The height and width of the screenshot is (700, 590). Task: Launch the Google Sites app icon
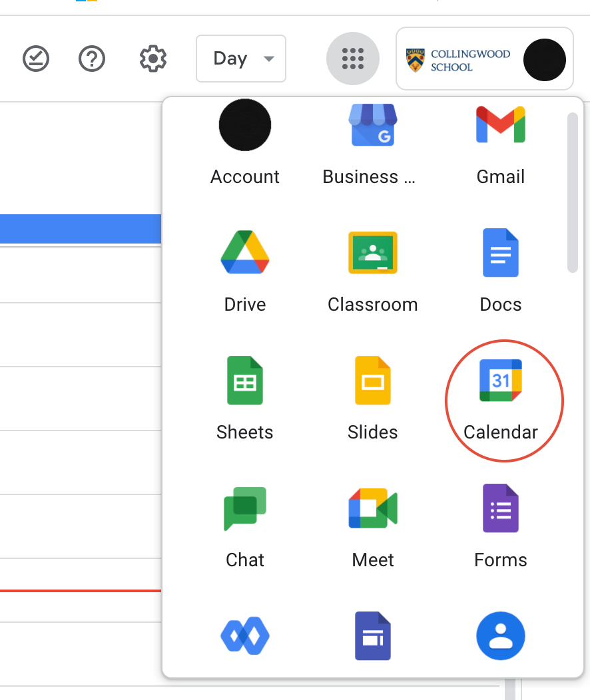tap(372, 635)
